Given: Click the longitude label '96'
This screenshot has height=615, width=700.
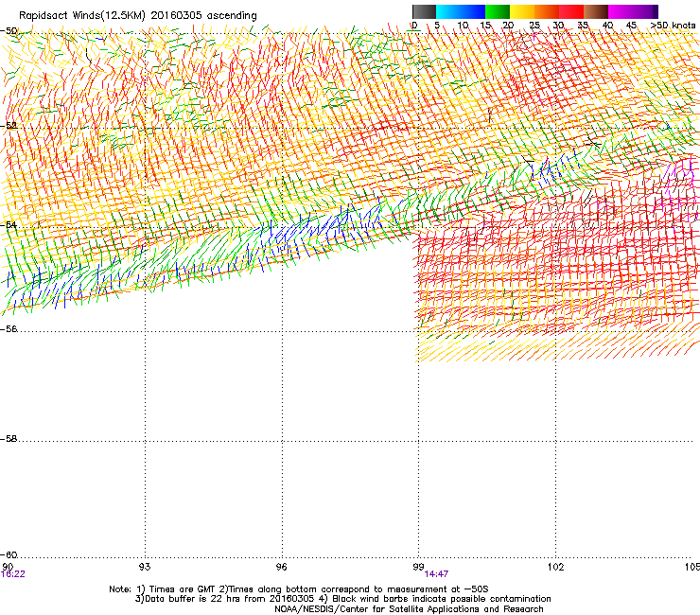Looking at the screenshot, I should point(281,567).
